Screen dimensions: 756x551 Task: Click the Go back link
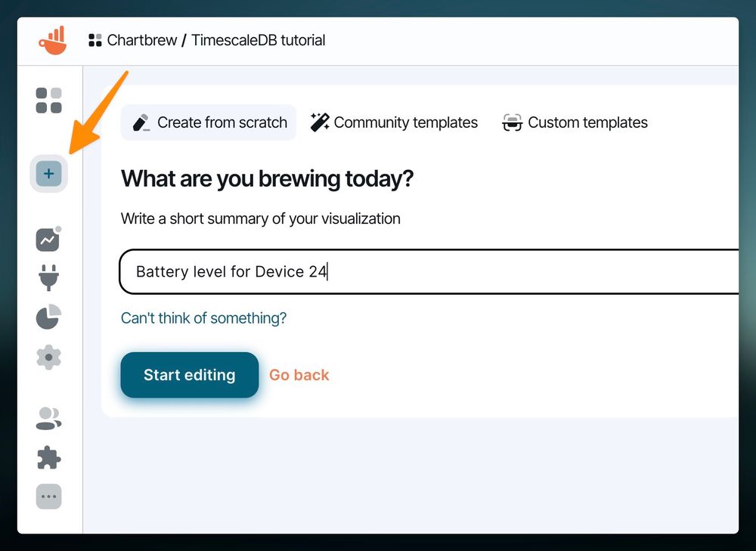tap(299, 375)
